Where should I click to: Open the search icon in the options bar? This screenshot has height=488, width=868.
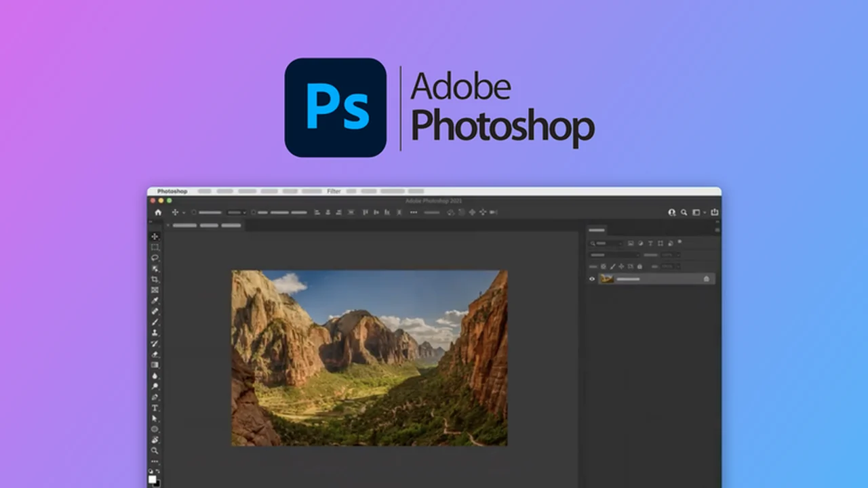[x=684, y=212]
